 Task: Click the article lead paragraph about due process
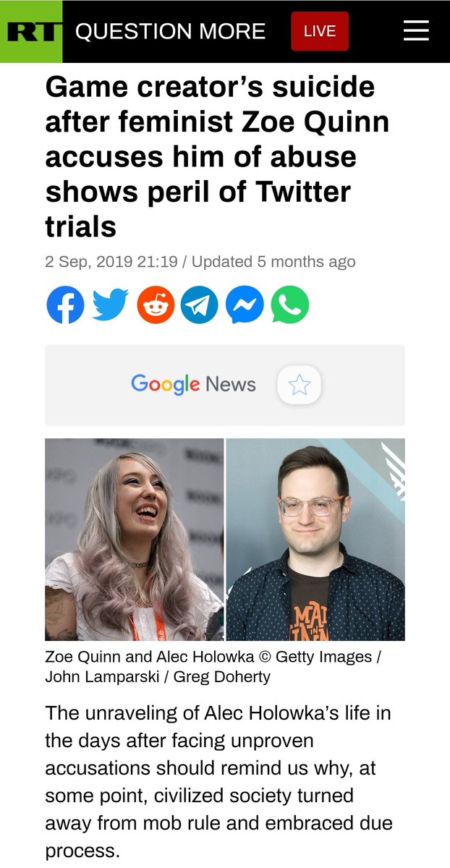(x=218, y=781)
